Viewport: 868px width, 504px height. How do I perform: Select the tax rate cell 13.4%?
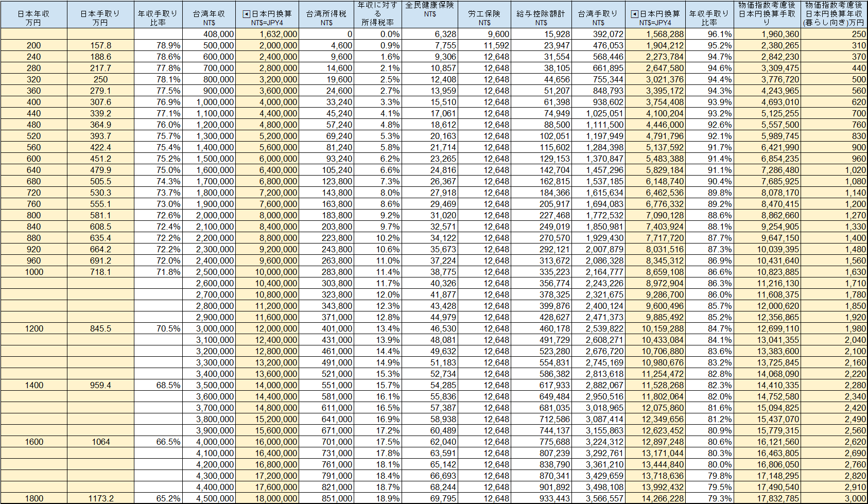pyautogui.click(x=377, y=328)
